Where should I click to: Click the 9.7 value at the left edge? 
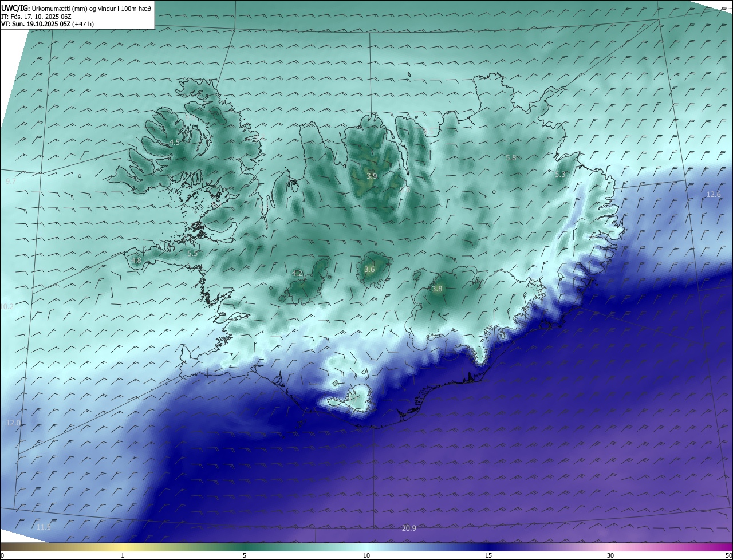click(x=11, y=181)
